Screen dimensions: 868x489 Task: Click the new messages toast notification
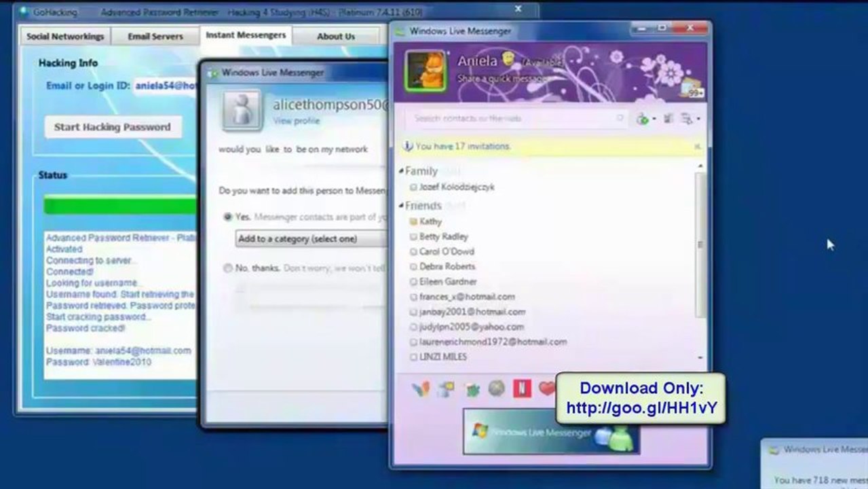[814, 464]
